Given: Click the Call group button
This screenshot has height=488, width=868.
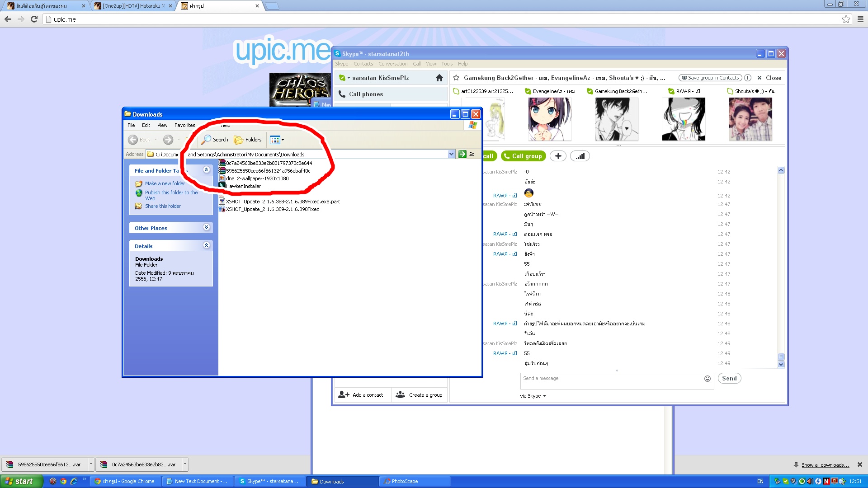Looking at the screenshot, I should click(523, 156).
